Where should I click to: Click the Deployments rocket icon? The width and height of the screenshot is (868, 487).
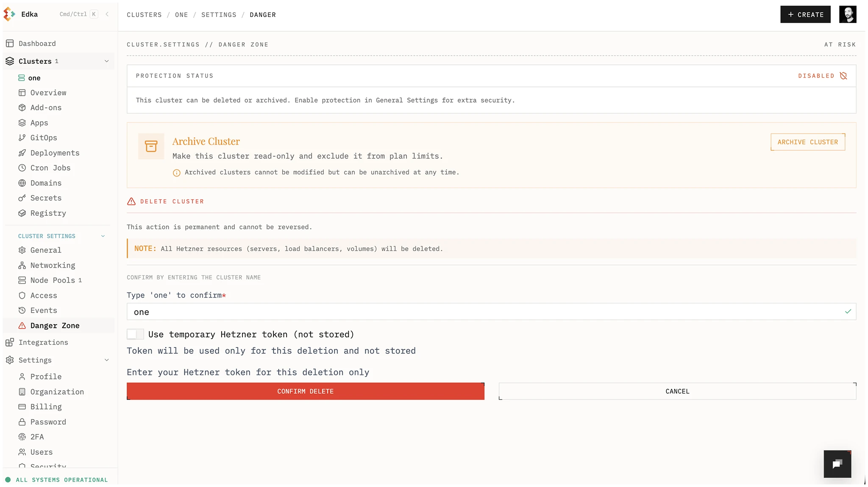[x=22, y=153]
